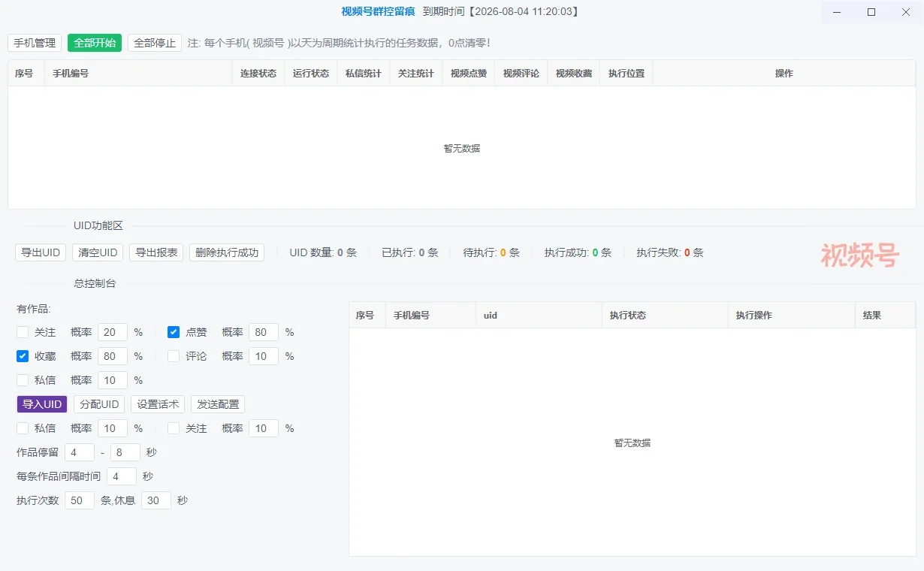The width and height of the screenshot is (924, 571).
Task: Click the 手机编号 header in the top table
Action: coord(138,74)
